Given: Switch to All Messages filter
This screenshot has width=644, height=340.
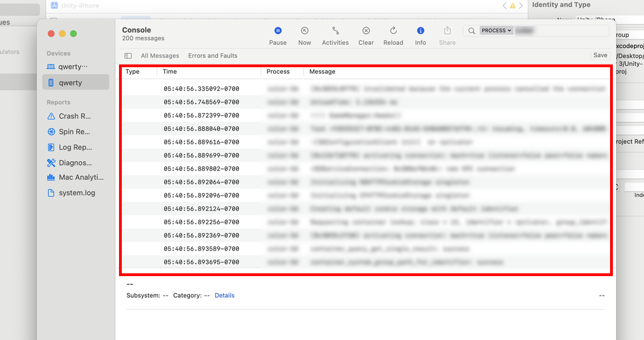Looking at the screenshot, I should tap(160, 56).
